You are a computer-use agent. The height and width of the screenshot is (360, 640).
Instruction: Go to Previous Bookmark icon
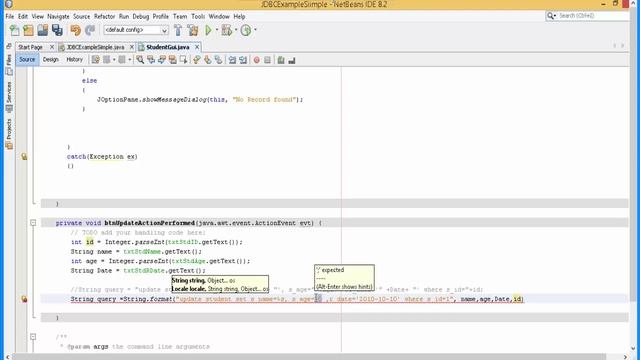pyautogui.click(x=197, y=60)
